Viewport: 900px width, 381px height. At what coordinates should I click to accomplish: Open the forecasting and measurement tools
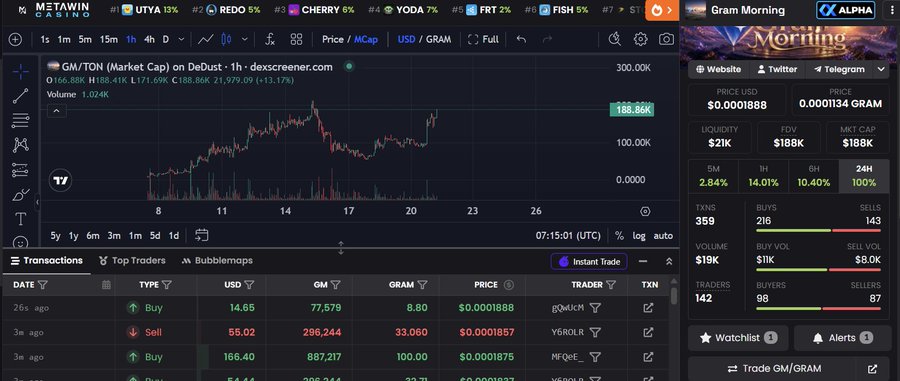click(x=21, y=170)
